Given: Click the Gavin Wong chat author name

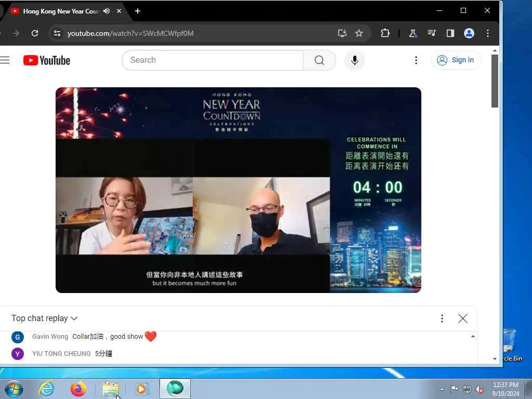Looking at the screenshot, I should click(50, 337).
